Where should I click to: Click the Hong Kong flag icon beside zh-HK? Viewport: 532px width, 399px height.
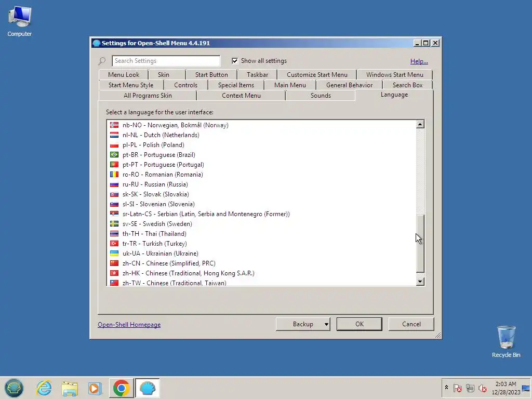point(114,273)
